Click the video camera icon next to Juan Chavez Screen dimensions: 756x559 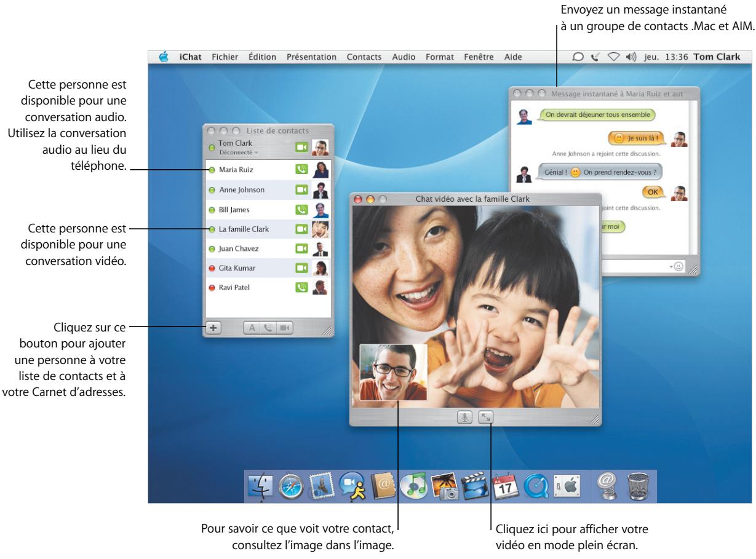tap(301, 249)
